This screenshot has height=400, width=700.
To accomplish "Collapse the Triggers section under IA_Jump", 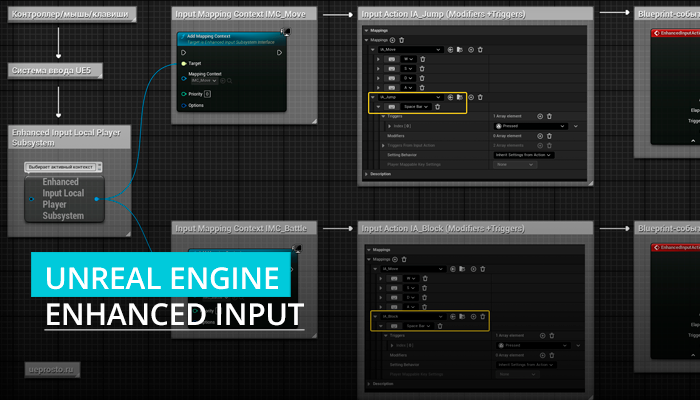I will click(x=383, y=116).
